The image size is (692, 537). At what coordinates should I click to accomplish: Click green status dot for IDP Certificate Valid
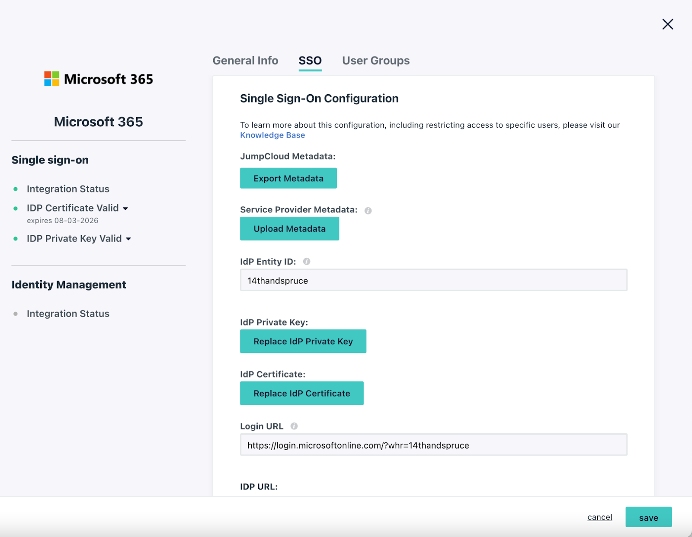(16, 208)
